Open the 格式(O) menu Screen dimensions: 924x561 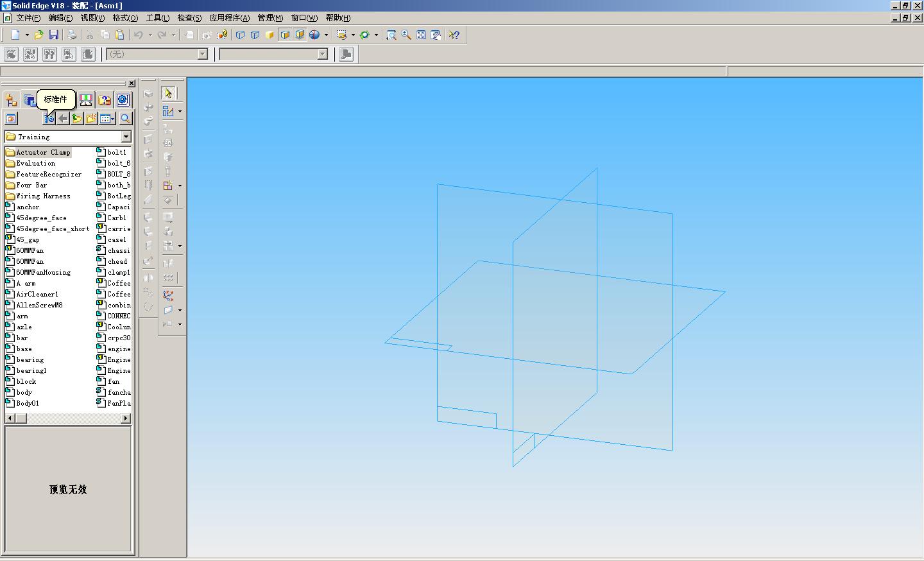[x=125, y=18]
